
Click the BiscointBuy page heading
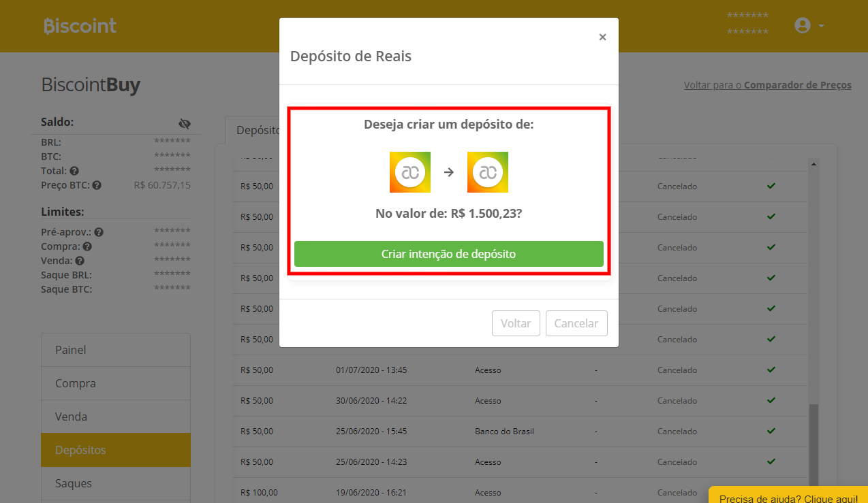91,85
